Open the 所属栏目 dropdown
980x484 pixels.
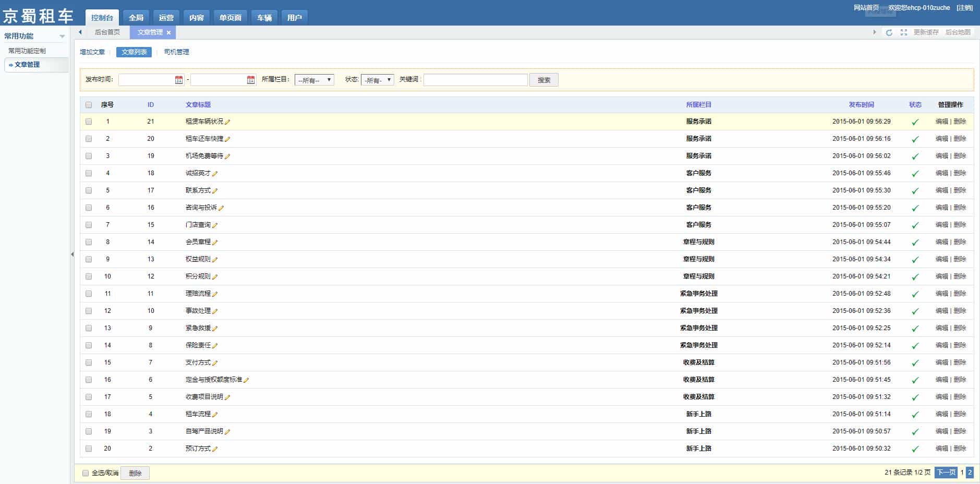(314, 80)
